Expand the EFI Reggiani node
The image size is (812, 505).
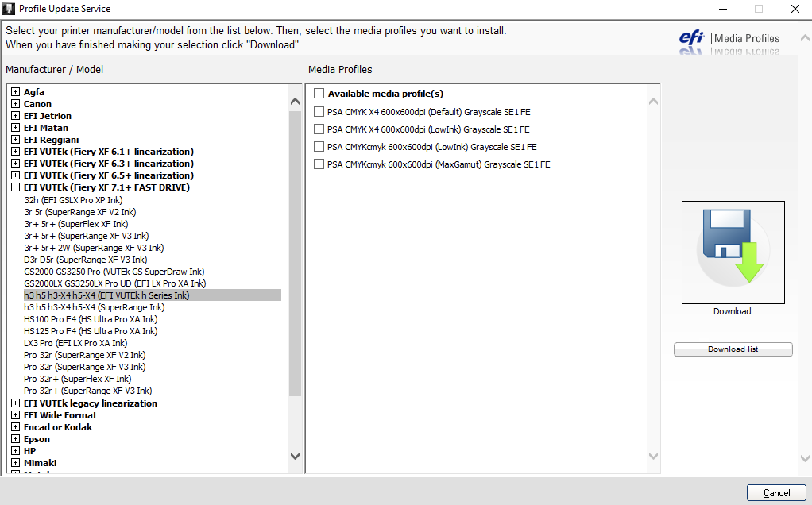point(15,139)
